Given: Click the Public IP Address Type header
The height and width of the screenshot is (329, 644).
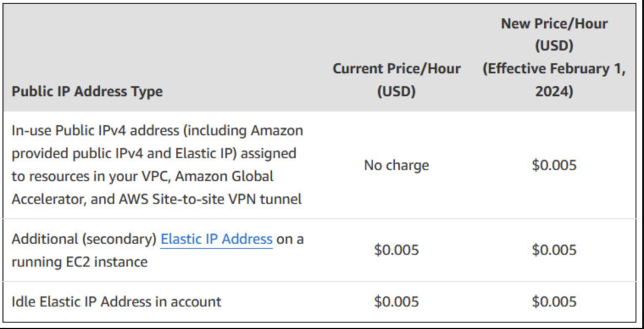Looking at the screenshot, I should click(x=87, y=91).
